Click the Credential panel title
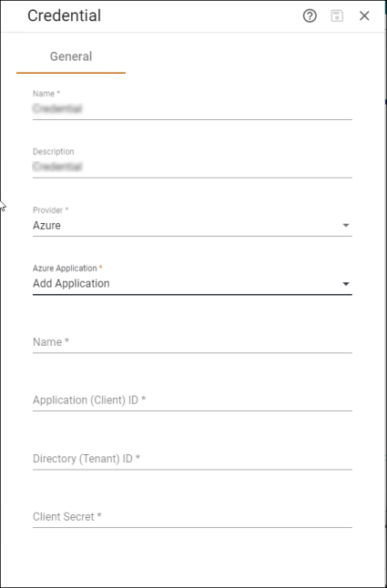The height and width of the screenshot is (588, 387). point(64,15)
